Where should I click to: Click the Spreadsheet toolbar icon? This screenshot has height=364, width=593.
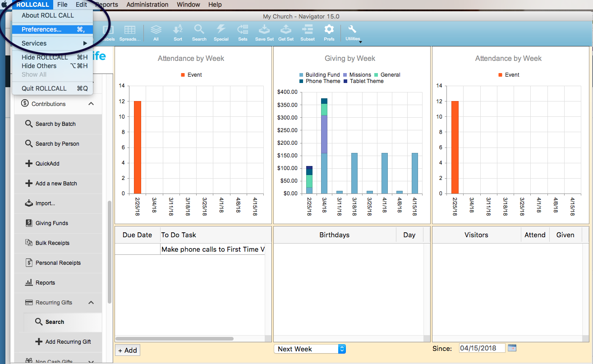tap(130, 30)
